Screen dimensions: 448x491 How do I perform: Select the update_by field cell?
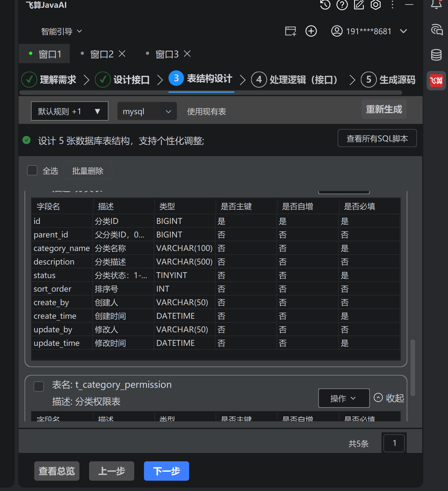pyautogui.click(x=62, y=329)
